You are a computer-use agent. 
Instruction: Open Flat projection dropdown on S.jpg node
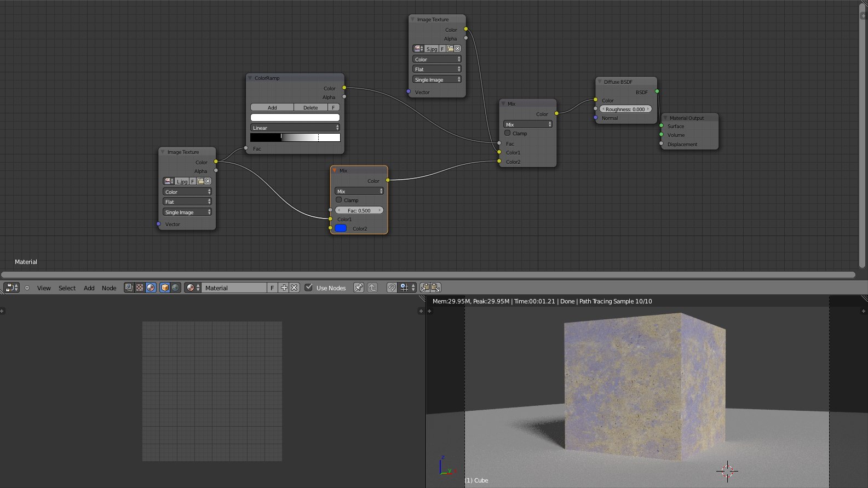tap(437, 69)
